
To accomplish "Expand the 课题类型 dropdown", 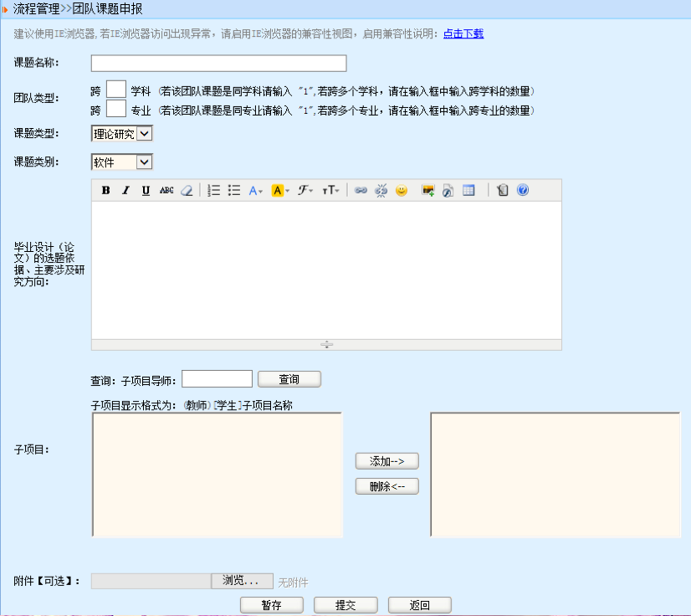I will click(144, 134).
